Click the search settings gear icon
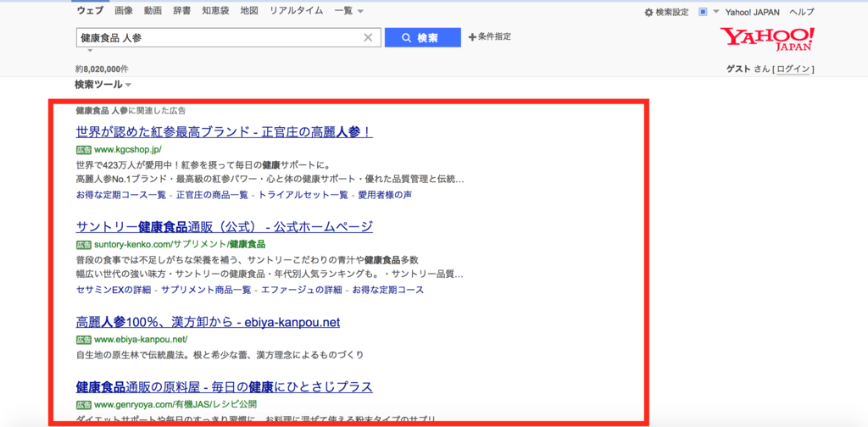Image resolution: width=868 pixels, height=427 pixels. coord(648,12)
